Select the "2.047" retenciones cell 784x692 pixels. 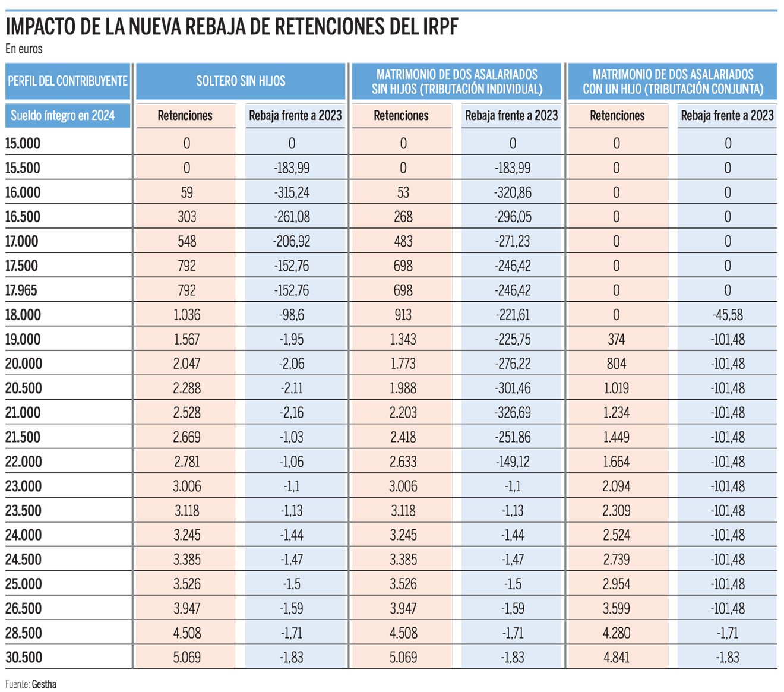186,364
